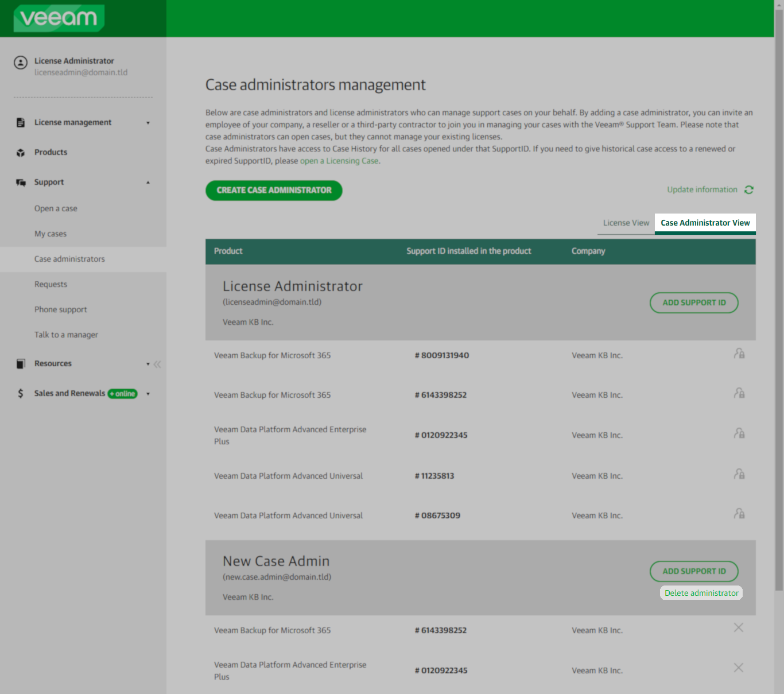This screenshot has width=784, height=694.
Task: Click the Create Case Administrator button
Action: click(274, 191)
